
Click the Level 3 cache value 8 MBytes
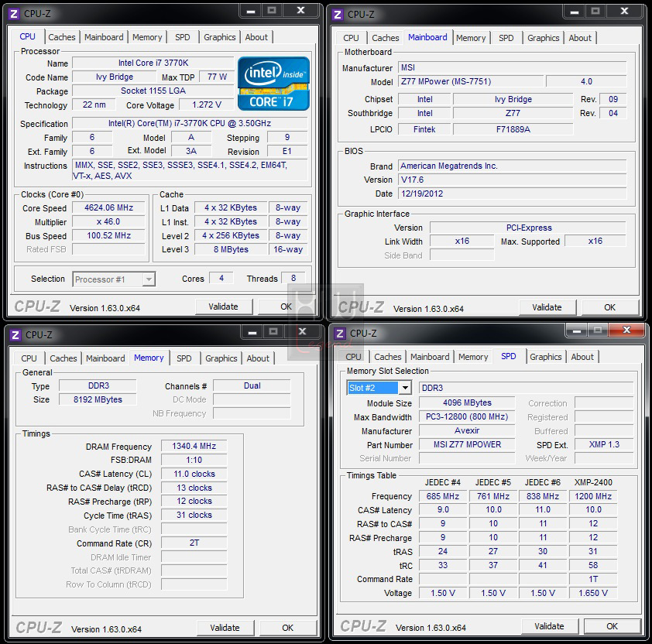tap(232, 249)
